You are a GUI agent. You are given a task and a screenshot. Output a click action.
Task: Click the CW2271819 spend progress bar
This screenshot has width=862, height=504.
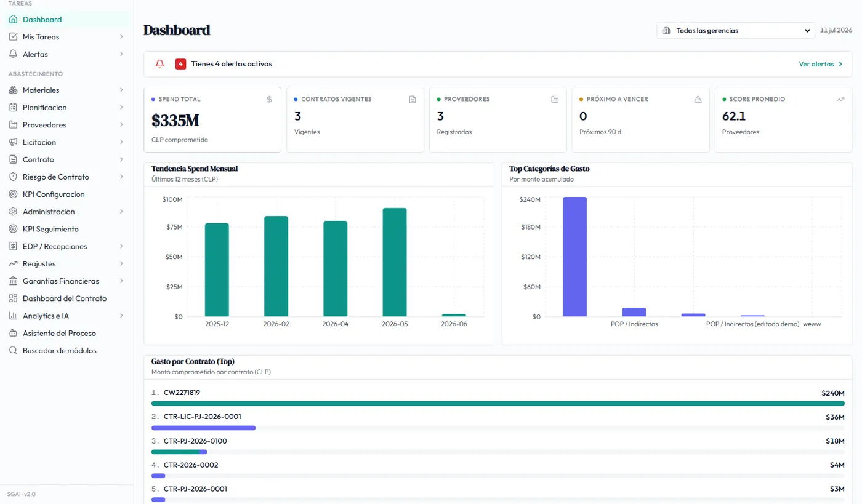coord(498,404)
